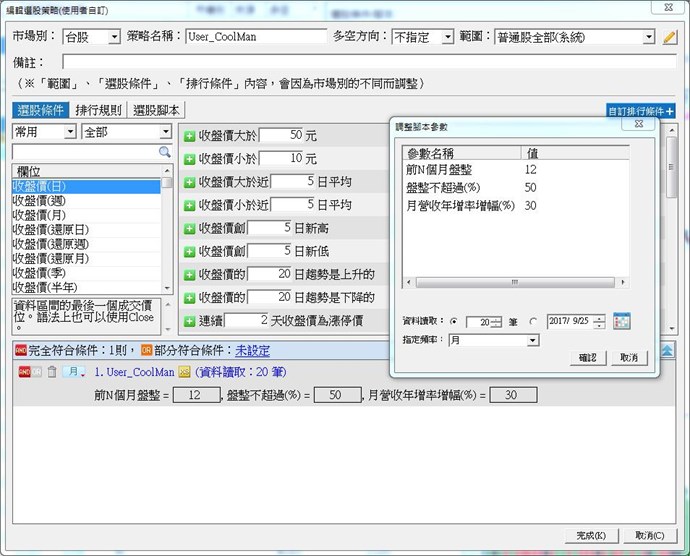The image size is (690, 556).
Task: Add the 收盤價創 日新高 condition with its plus icon
Action: pyautogui.click(x=189, y=228)
